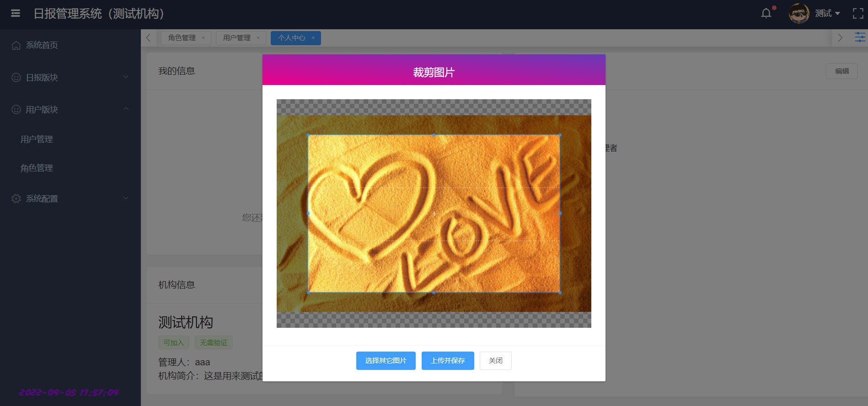This screenshot has width=868, height=406.
Task: Open the theme settings slider icon
Action: coord(860,37)
